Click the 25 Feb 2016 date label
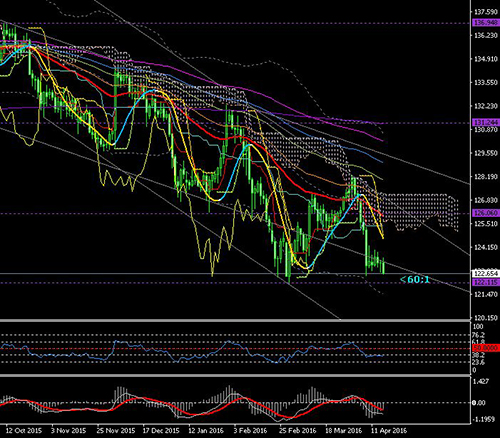 tap(298, 430)
